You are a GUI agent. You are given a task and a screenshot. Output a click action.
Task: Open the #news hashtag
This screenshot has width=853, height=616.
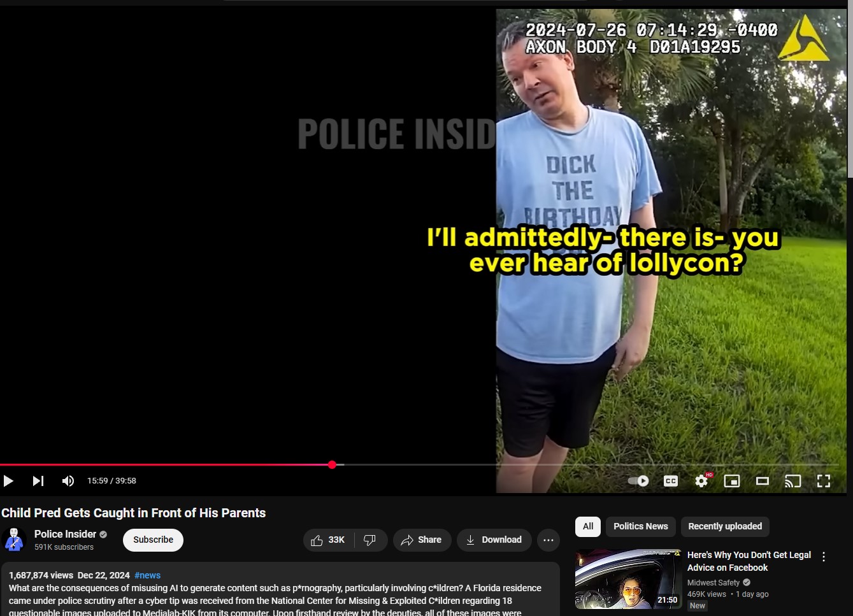[147, 575]
